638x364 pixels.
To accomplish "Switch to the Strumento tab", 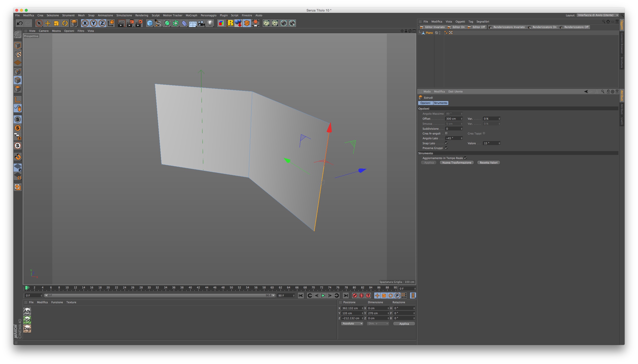I will [x=441, y=103].
